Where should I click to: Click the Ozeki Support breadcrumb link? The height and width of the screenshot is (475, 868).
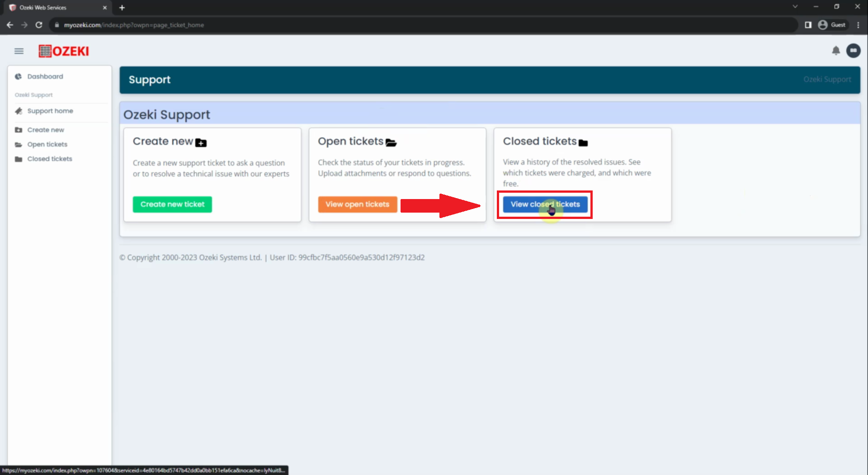click(x=827, y=80)
